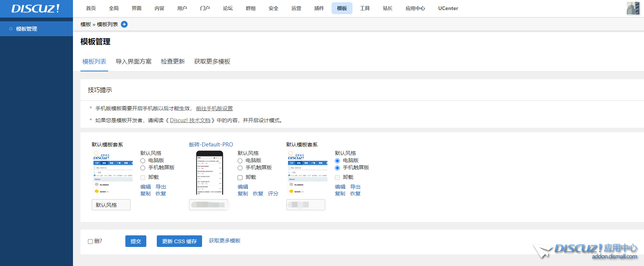Select checked 手机触屏版 radio on third template
The width and height of the screenshot is (644, 266).
[x=337, y=168]
